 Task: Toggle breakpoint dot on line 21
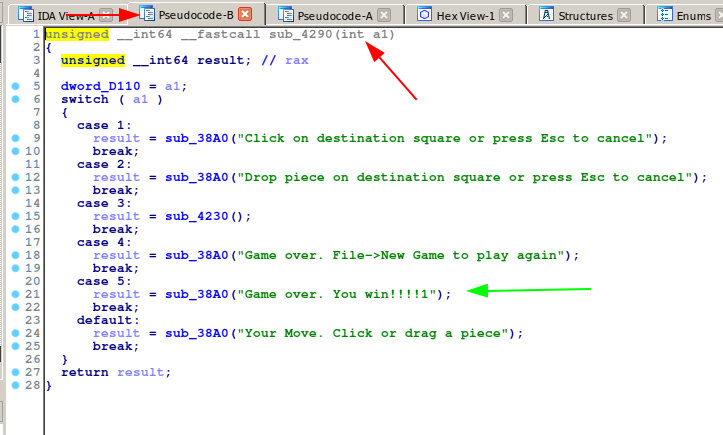coord(15,294)
